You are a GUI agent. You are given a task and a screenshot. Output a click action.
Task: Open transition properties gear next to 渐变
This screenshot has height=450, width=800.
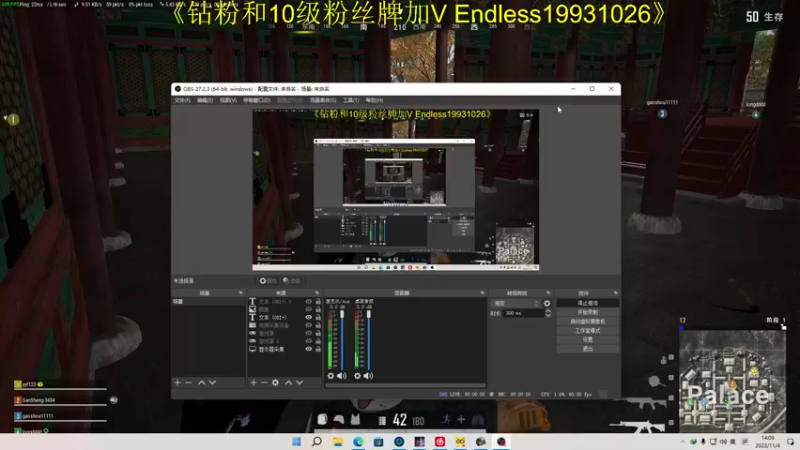pos(547,303)
